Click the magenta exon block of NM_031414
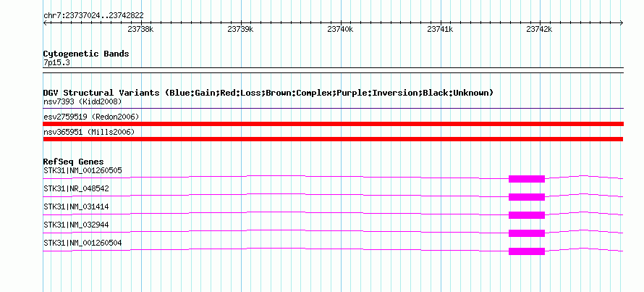Image resolution: width=644 pixels, height=292 pixels. 527,215
